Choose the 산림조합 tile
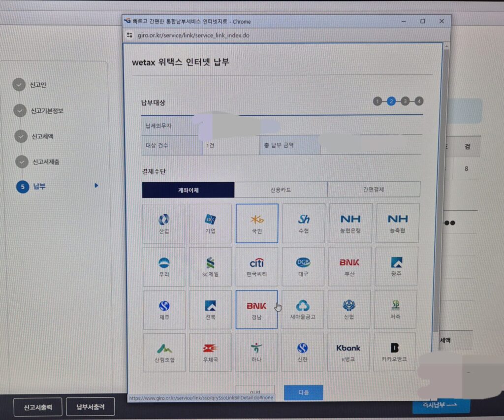504x420 pixels. [x=164, y=353]
